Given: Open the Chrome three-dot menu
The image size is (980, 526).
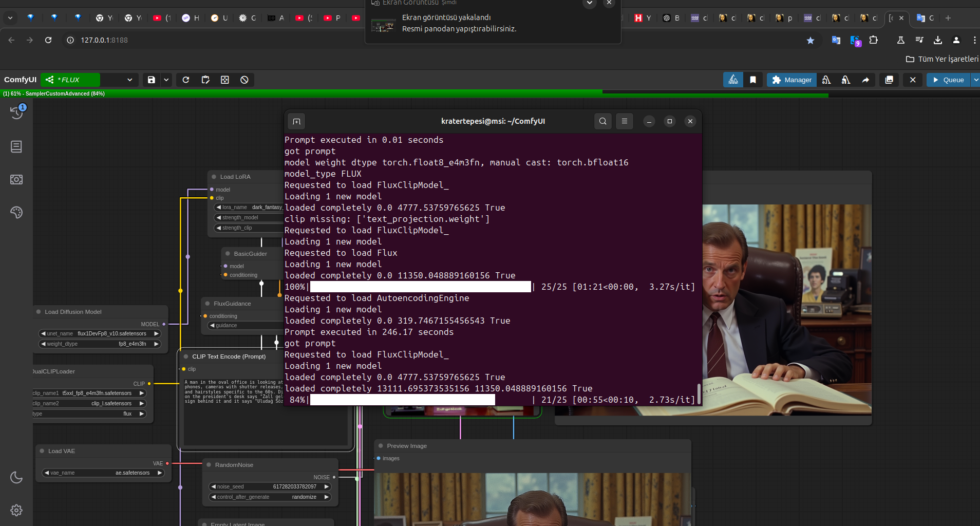Looking at the screenshot, I should (x=974, y=40).
